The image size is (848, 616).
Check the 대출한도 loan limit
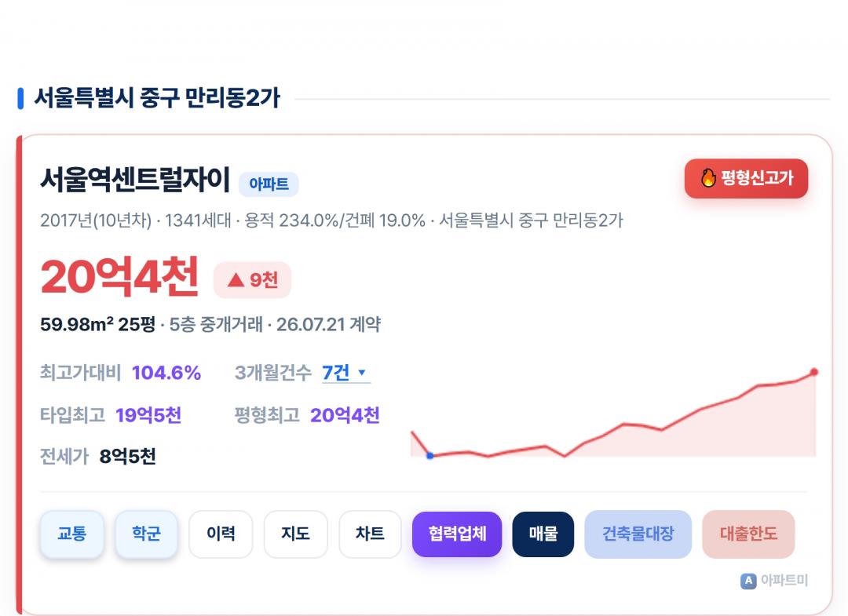[748, 534]
